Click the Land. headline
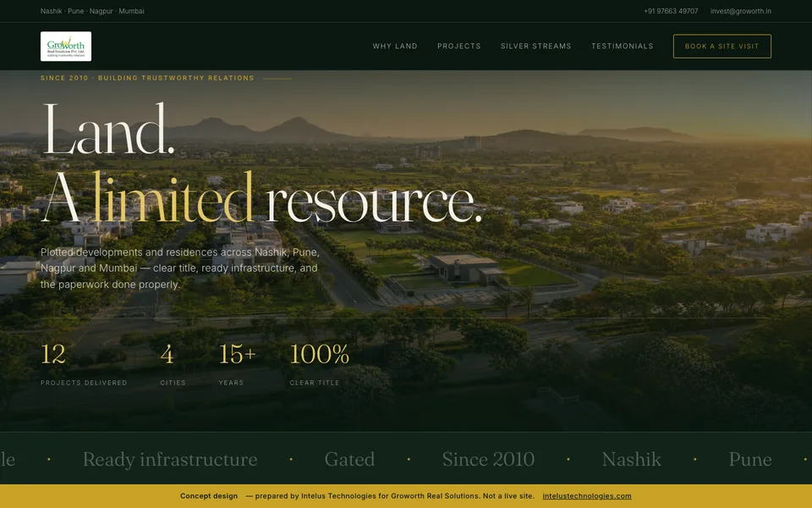This screenshot has height=508, width=812. (x=107, y=130)
